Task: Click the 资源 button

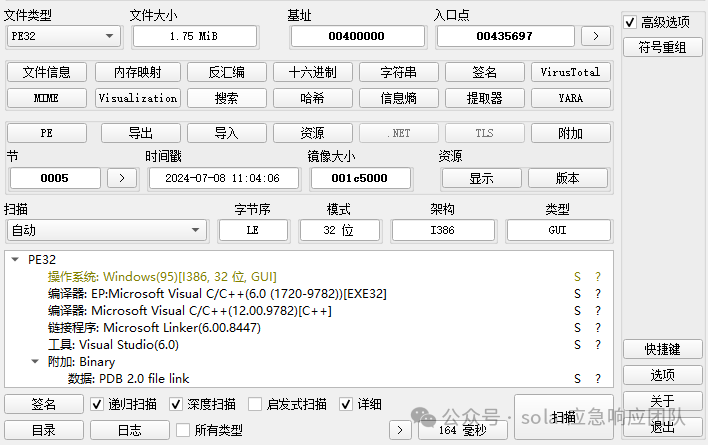Action: tap(312, 133)
